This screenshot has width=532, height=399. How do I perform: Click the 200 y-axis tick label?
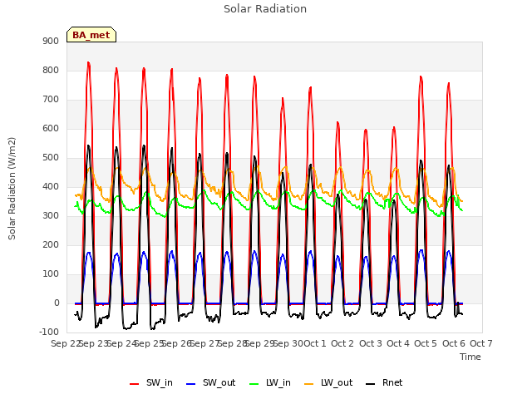[x=51, y=245]
